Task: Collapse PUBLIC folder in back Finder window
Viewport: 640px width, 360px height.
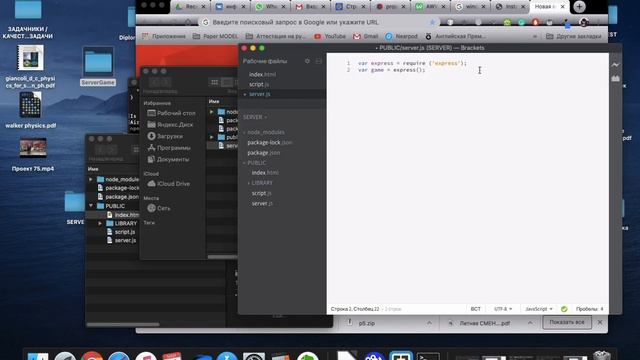Action: tap(91, 206)
